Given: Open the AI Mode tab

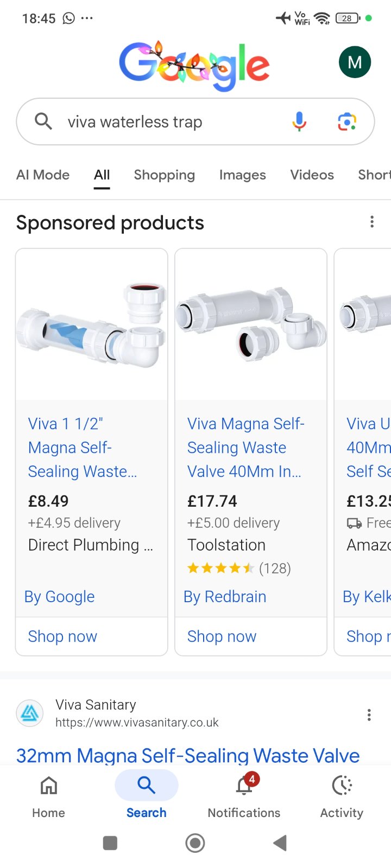Looking at the screenshot, I should click(x=43, y=175).
